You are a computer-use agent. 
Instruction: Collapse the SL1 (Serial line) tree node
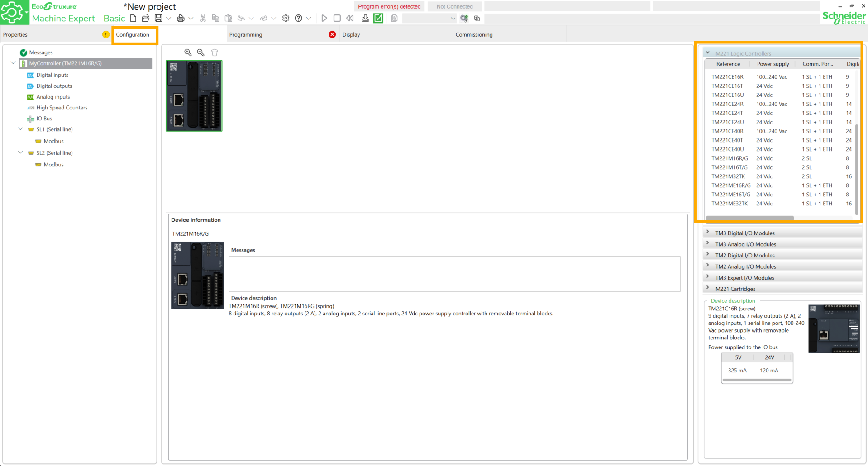[x=20, y=129]
